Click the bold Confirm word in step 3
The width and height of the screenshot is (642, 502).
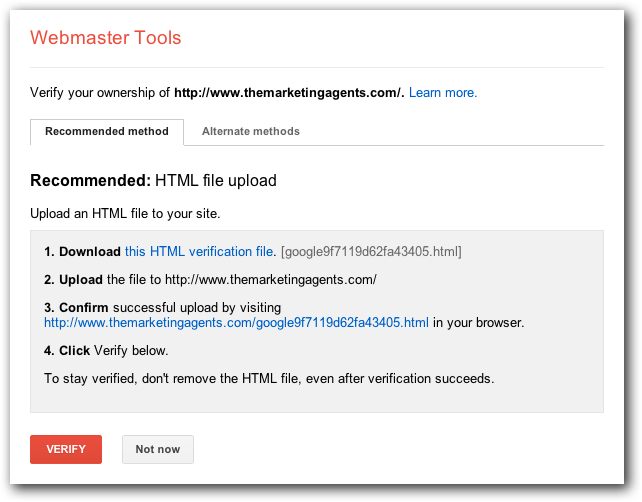click(84, 308)
